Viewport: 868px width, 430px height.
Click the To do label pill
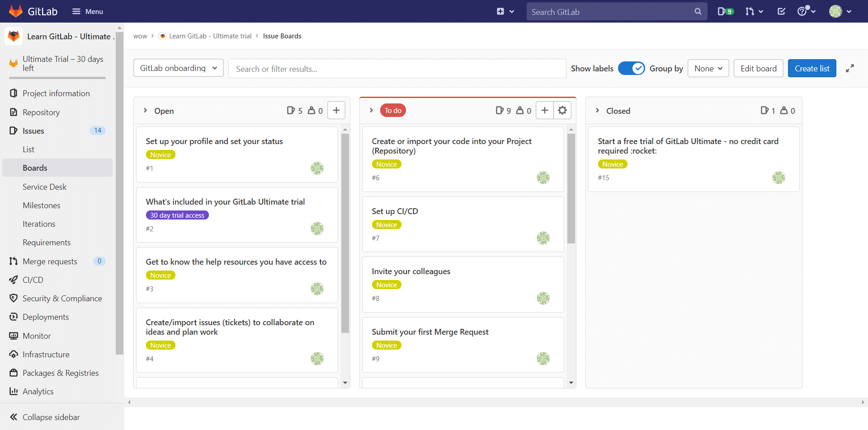(393, 110)
